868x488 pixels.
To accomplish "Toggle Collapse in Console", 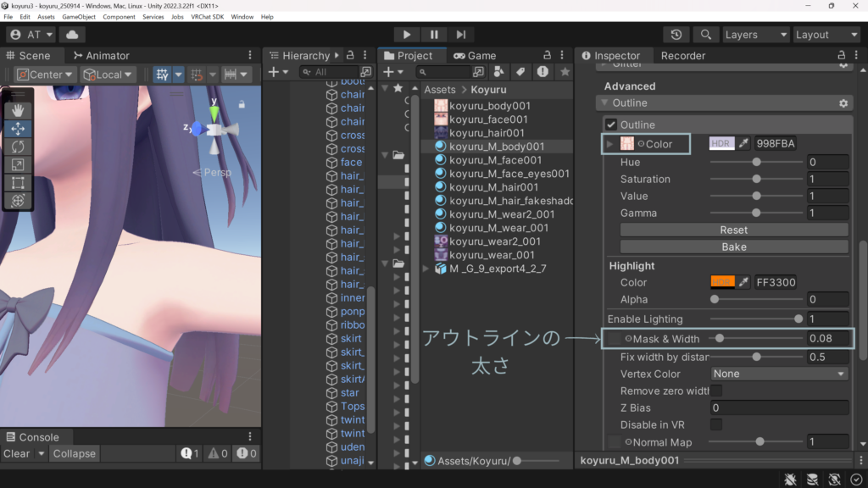I will click(75, 454).
